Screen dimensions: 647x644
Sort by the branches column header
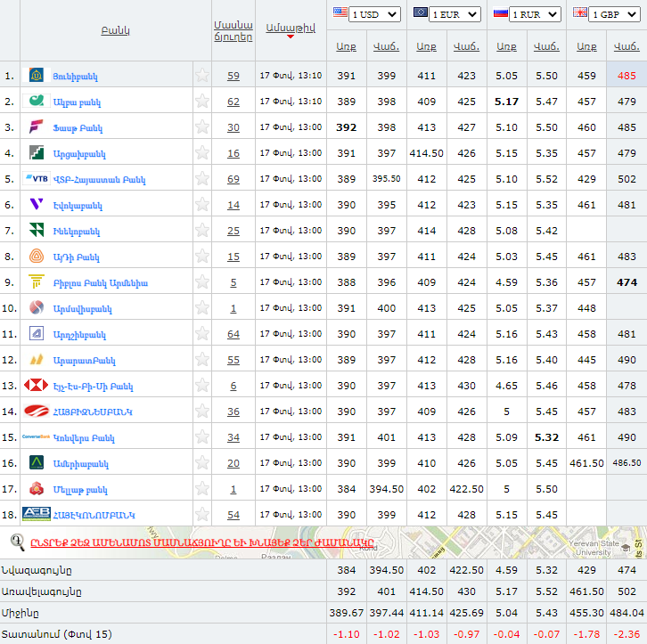tap(233, 31)
